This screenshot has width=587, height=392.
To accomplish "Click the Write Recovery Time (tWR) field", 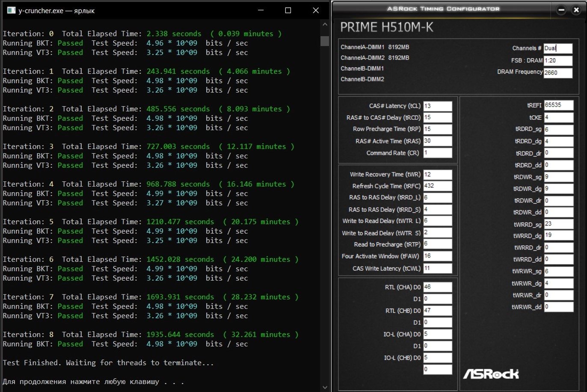I will pyautogui.click(x=438, y=175).
